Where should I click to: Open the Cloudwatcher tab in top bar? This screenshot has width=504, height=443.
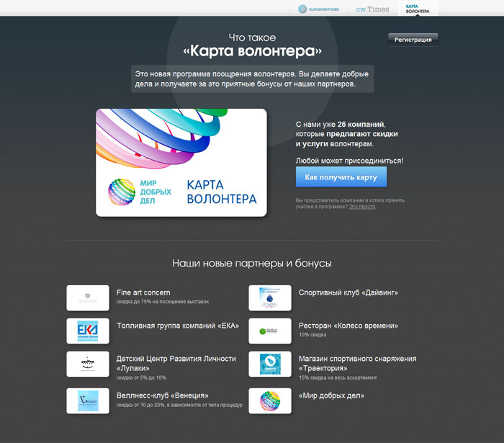[x=318, y=9]
